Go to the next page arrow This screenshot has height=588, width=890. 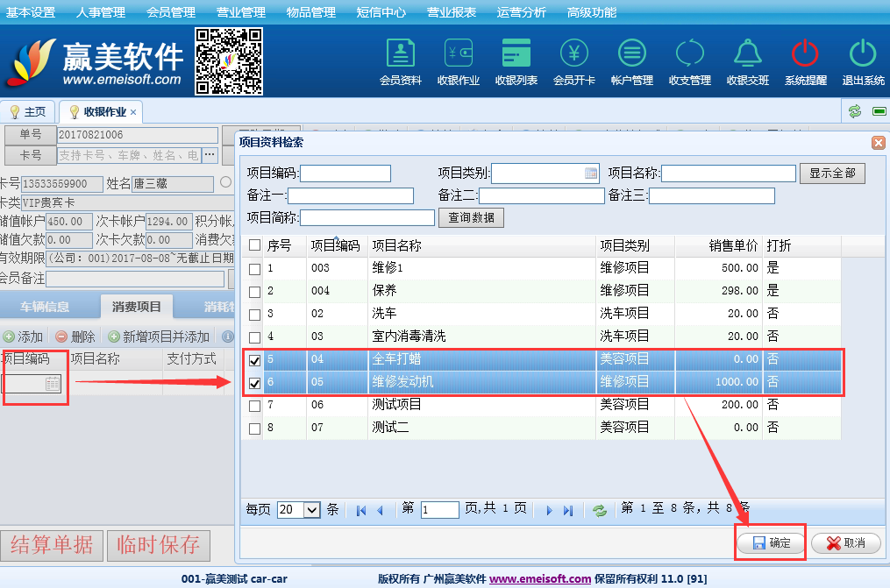click(549, 510)
